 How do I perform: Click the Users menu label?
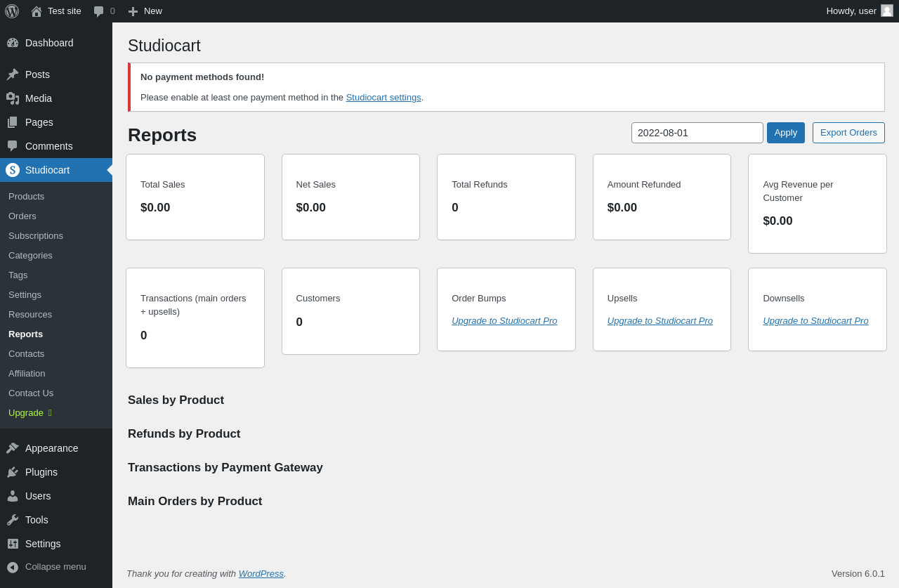(x=38, y=496)
